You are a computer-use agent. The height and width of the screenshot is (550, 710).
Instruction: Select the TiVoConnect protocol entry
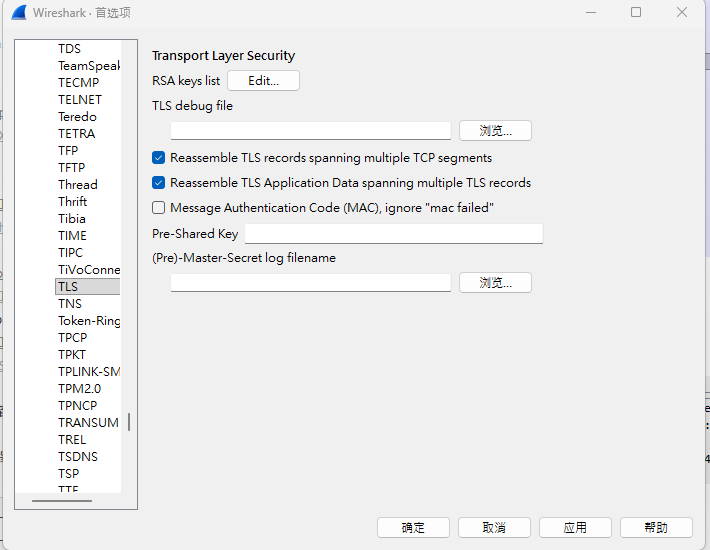point(89,269)
